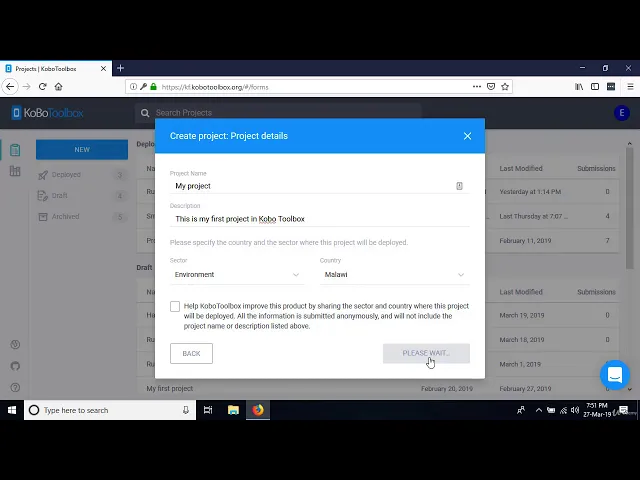This screenshot has height=480, width=640.
Task: Click the Description field text
Action: (240, 219)
